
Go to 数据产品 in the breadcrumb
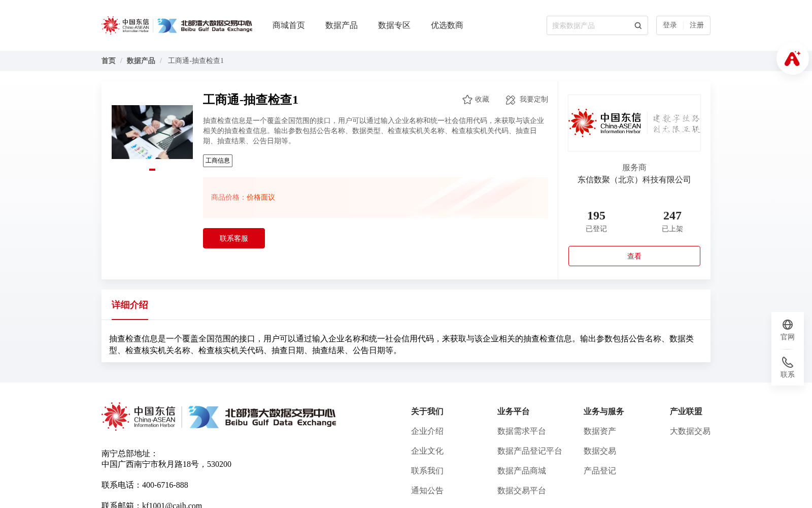pyautogui.click(x=141, y=60)
